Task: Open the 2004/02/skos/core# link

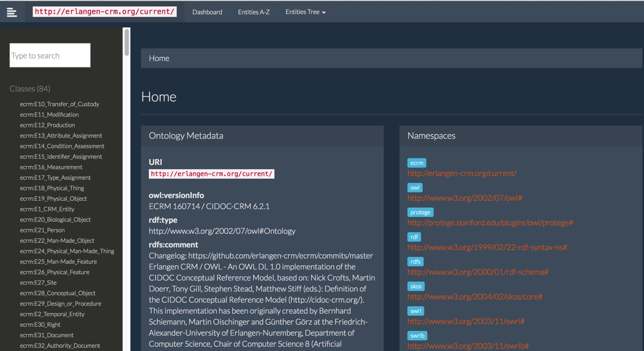Action: click(x=475, y=297)
